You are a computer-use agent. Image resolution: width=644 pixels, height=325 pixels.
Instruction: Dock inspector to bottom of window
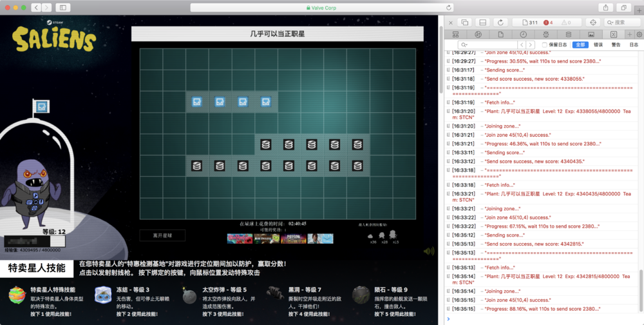pos(483,23)
